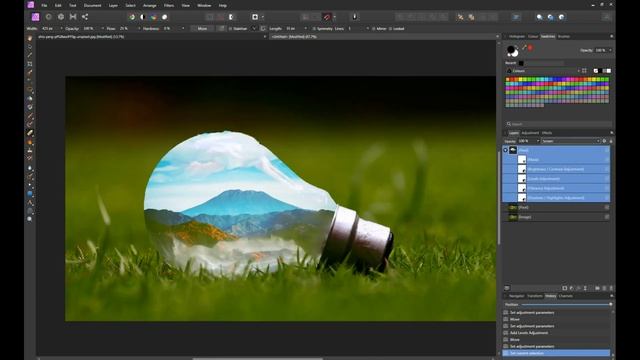Open the Filters menu
This screenshot has height=360, width=640.
coord(169,5)
